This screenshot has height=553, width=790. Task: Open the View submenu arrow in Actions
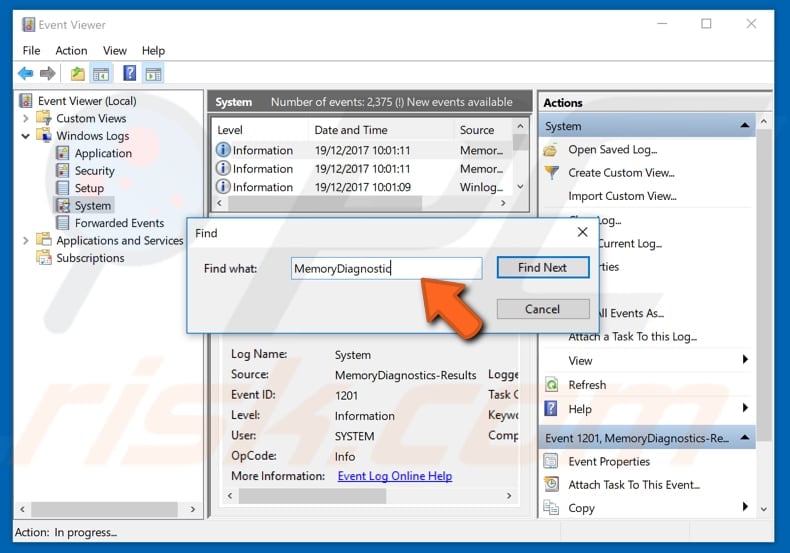pos(745,359)
